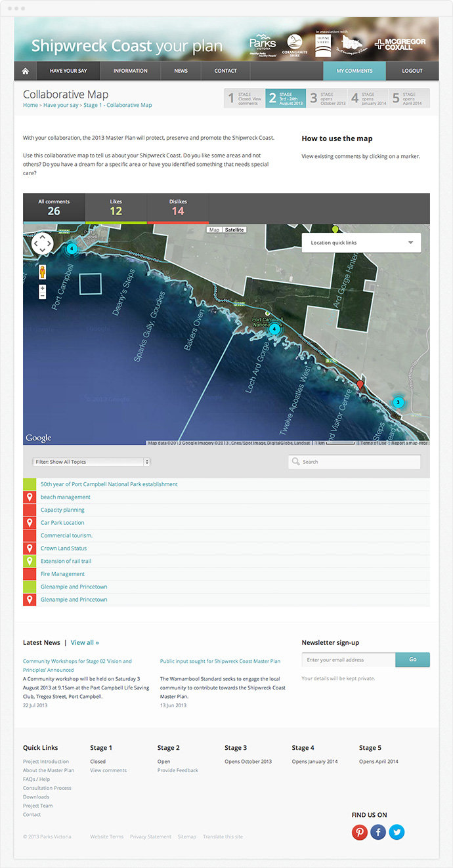
Task: Click the Search comments input field
Action: click(x=355, y=462)
